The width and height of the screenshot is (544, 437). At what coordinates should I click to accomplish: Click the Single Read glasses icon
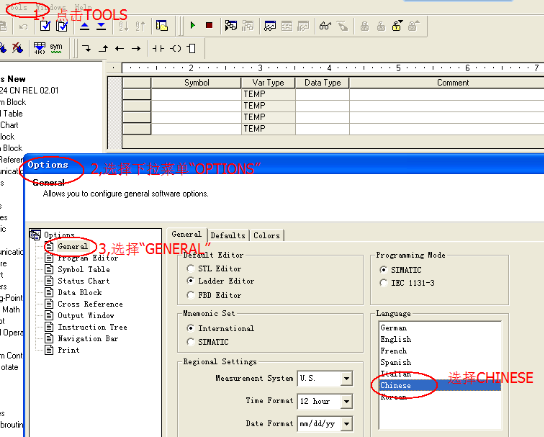(x=325, y=26)
